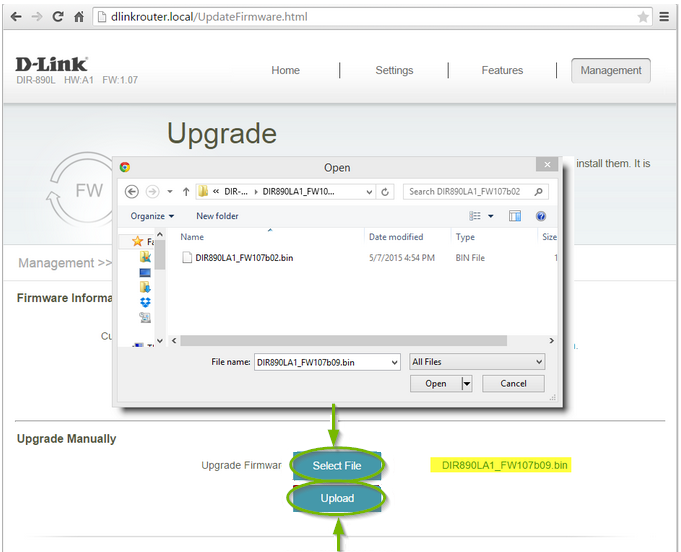Screen dimensions: 681x552
Task: Sort by Size column header
Action: pyautogui.click(x=549, y=237)
